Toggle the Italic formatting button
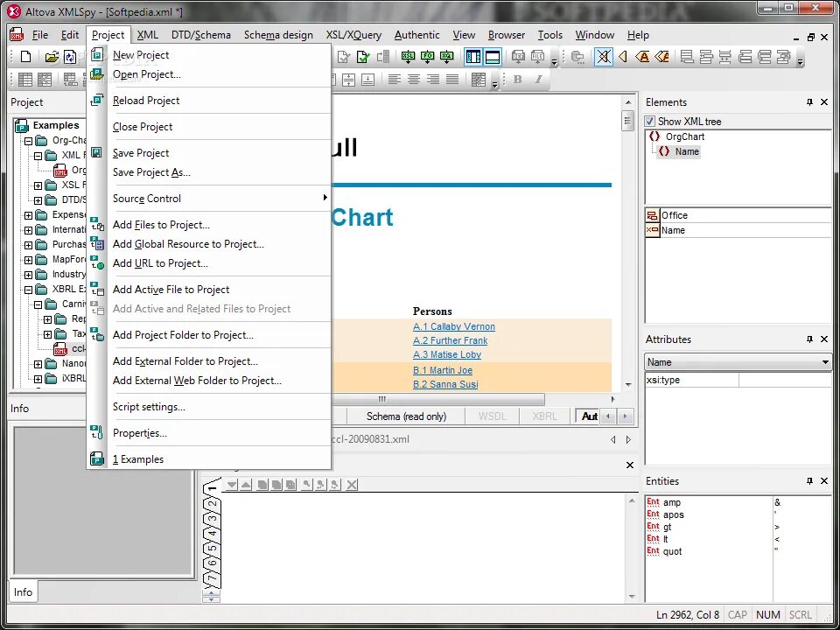The width and height of the screenshot is (840, 630). coord(538,80)
